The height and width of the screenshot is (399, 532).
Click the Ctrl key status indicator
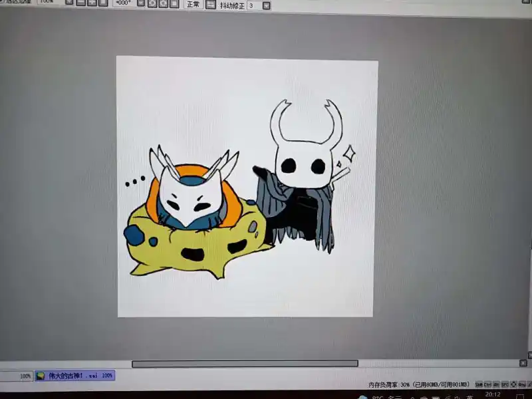(487, 384)
